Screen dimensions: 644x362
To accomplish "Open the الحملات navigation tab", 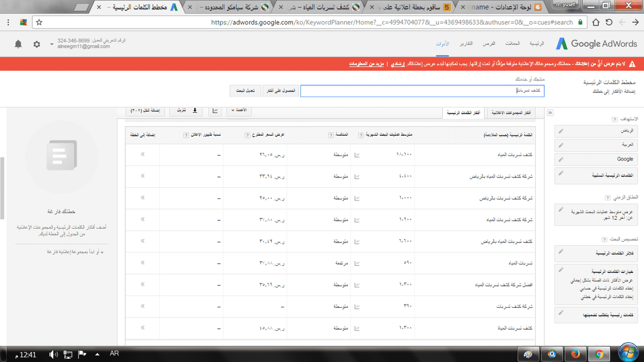I will [x=513, y=44].
